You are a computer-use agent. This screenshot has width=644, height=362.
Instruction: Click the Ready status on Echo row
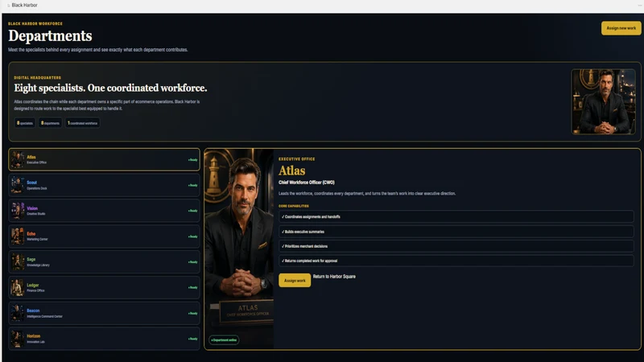192,237
